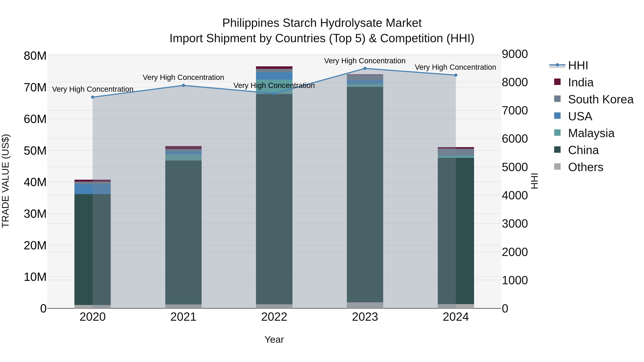Toggle Others series in legend
Viewport: 644px width, 362px height.
pos(579,167)
